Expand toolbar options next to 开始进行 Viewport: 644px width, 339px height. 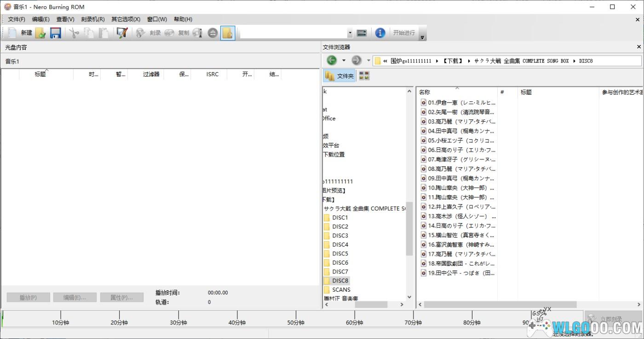click(x=422, y=38)
